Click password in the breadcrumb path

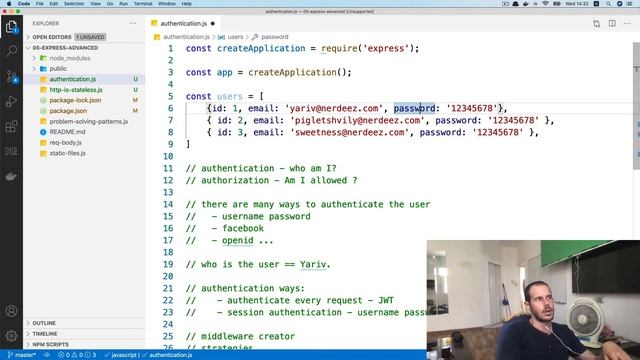tap(275, 37)
